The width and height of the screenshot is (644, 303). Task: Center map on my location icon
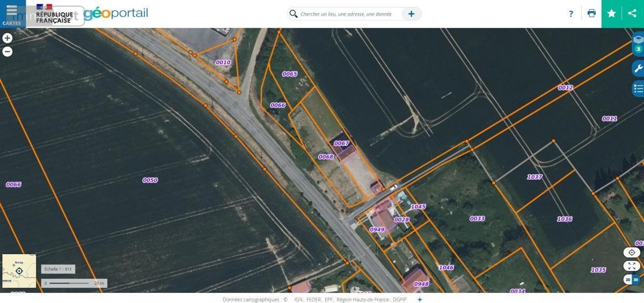pyautogui.click(x=632, y=253)
